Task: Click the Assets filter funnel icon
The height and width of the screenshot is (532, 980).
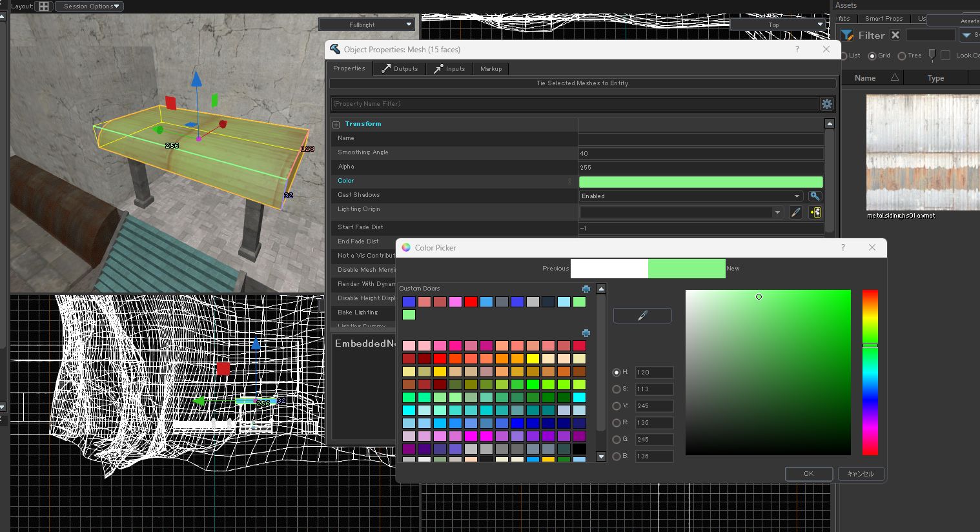Action: [x=847, y=36]
